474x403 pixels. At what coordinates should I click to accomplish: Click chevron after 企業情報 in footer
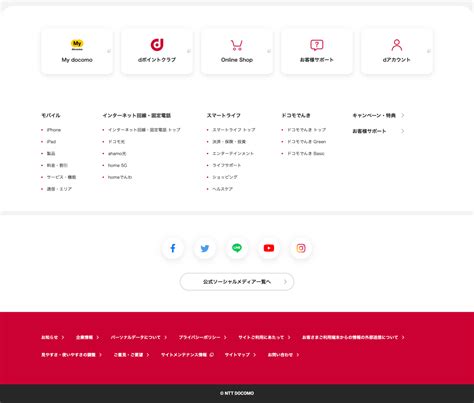pos(98,337)
